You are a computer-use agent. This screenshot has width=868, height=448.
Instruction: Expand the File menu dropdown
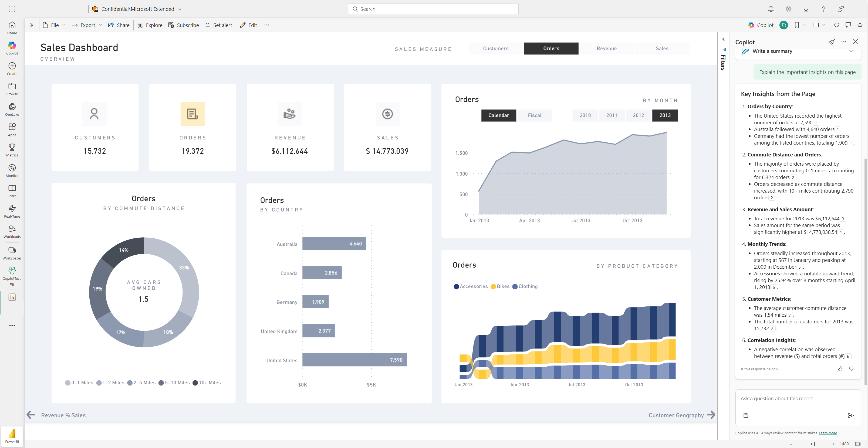click(x=64, y=25)
